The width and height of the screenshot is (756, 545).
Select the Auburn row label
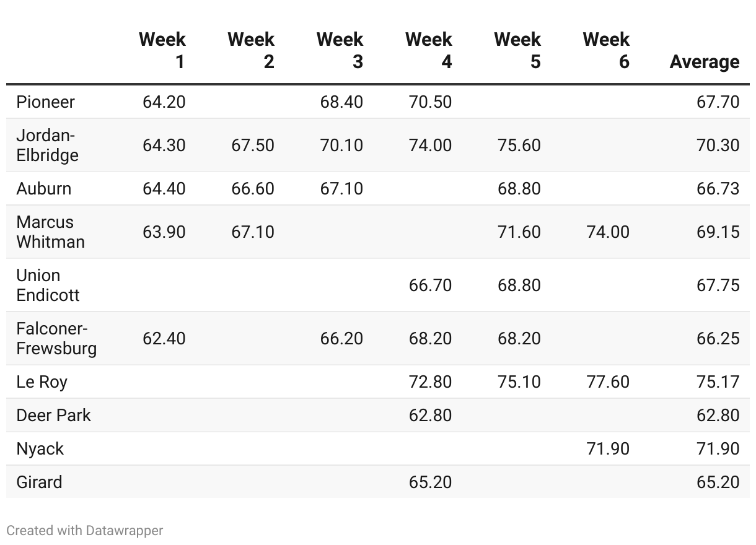tap(43, 188)
